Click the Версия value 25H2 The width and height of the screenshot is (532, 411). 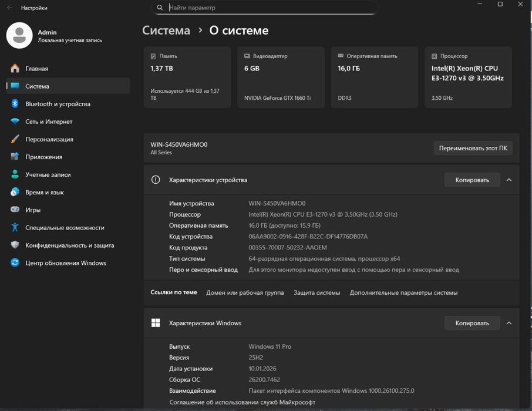255,358
